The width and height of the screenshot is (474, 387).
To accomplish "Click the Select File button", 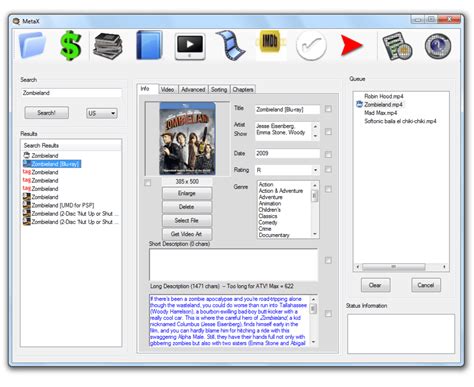I will coord(187,220).
